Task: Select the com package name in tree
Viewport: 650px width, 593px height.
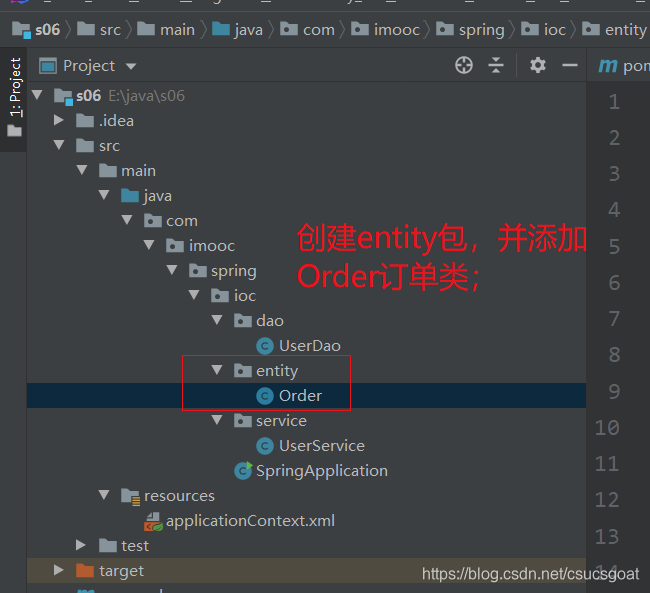Action: coord(182,221)
